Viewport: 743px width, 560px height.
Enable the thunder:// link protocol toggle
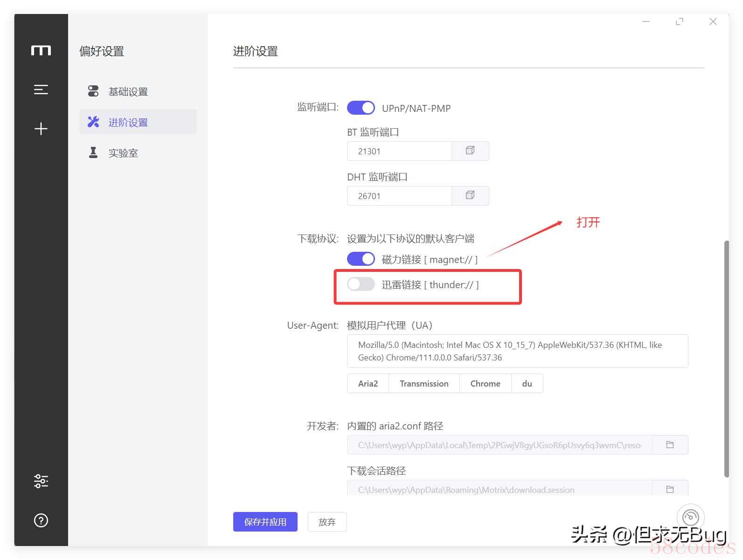(x=361, y=284)
